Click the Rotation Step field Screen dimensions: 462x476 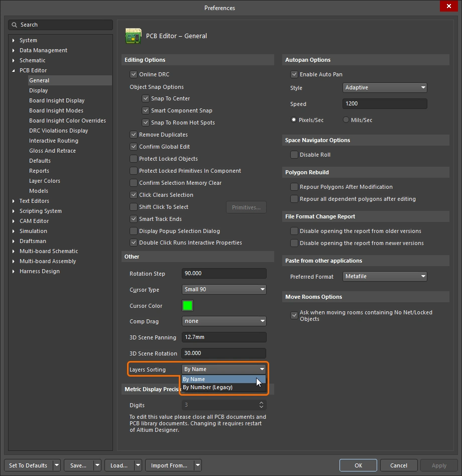(x=224, y=273)
